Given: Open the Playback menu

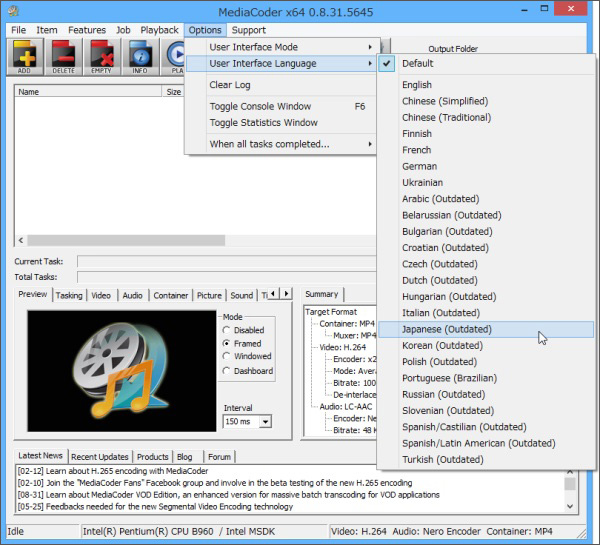Looking at the screenshot, I should pyautogui.click(x=159, y=30).
